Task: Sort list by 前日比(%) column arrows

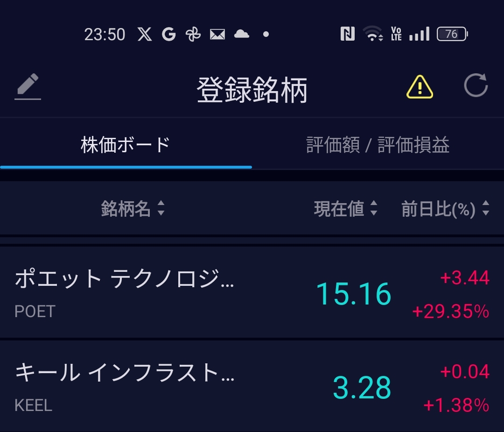Action: [x=485, y=208]
